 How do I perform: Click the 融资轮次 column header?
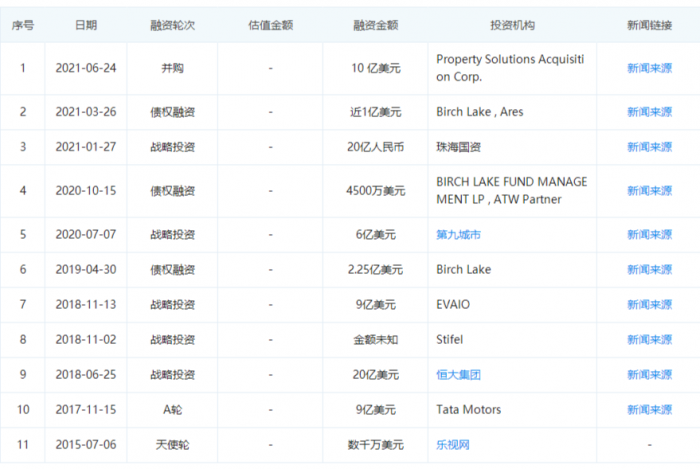[172, 25]
